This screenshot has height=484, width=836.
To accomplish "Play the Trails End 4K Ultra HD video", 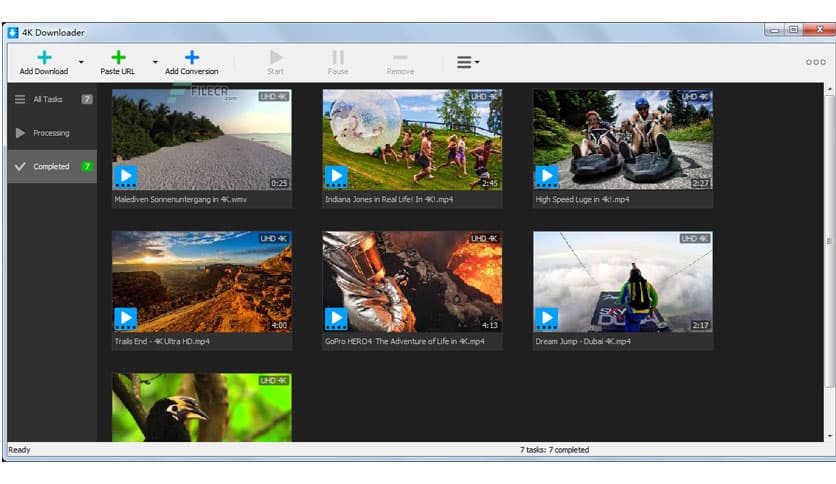I will [126, 319].
